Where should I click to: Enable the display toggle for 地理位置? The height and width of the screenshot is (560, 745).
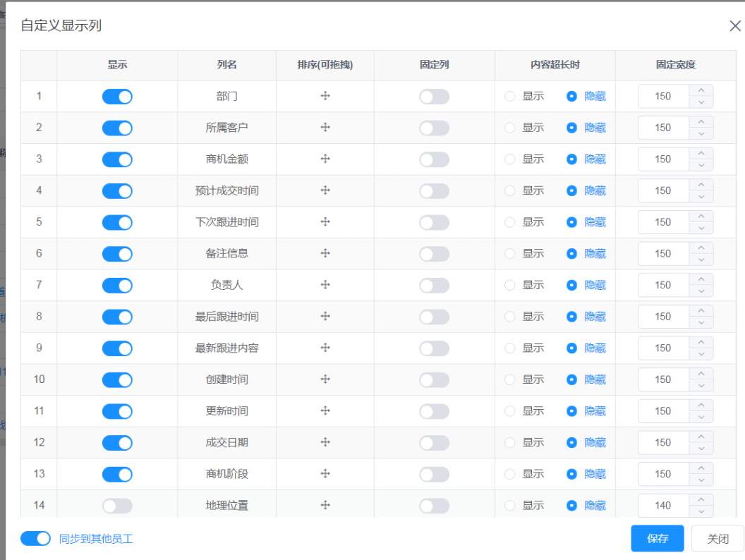pos(117,506)
